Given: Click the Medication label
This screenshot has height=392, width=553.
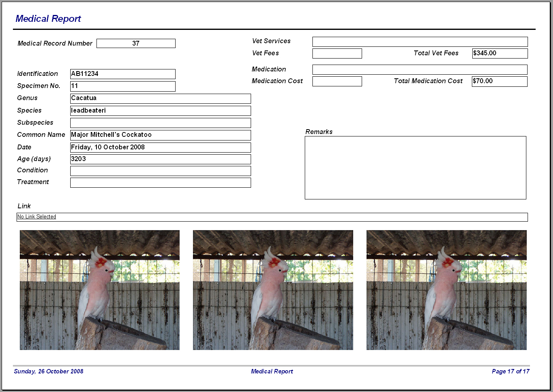Looking at the screenshot, I should 269,69.
